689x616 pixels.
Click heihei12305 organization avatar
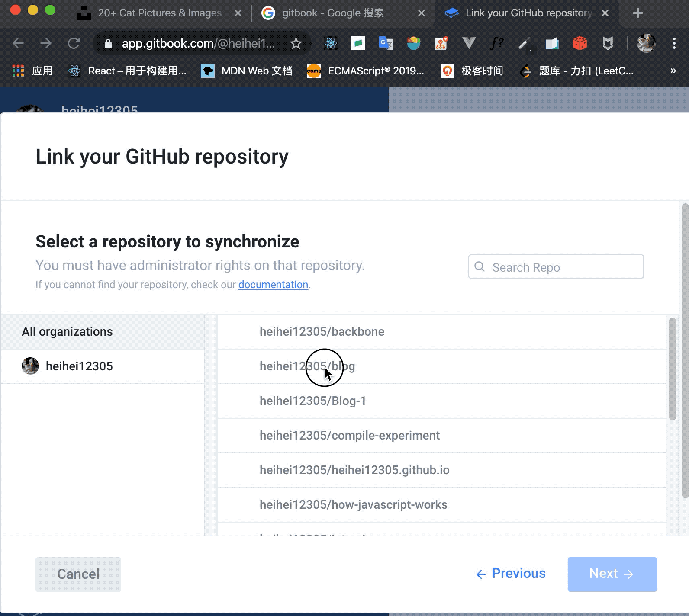tap(30, 366)
